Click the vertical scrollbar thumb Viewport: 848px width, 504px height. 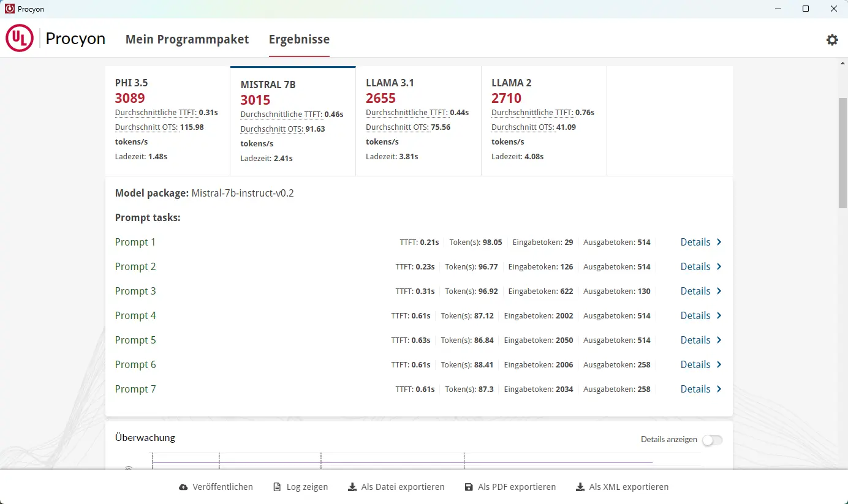(x=842, y=152)
